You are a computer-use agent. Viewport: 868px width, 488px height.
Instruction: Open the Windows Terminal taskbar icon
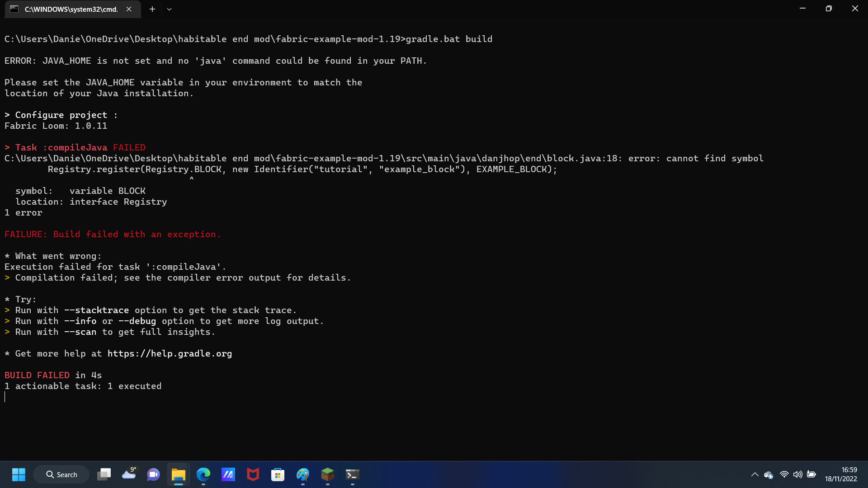coord(352,475)
